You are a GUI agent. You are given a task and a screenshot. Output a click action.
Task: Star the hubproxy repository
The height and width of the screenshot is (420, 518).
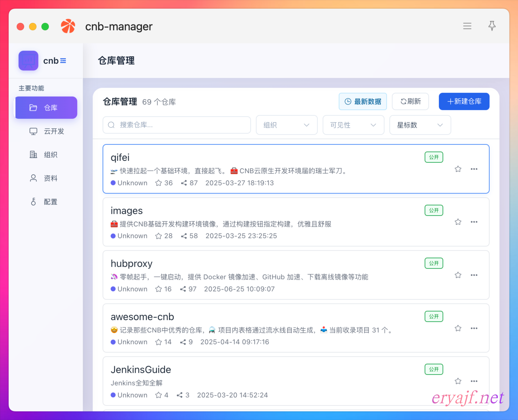(458, 275)
